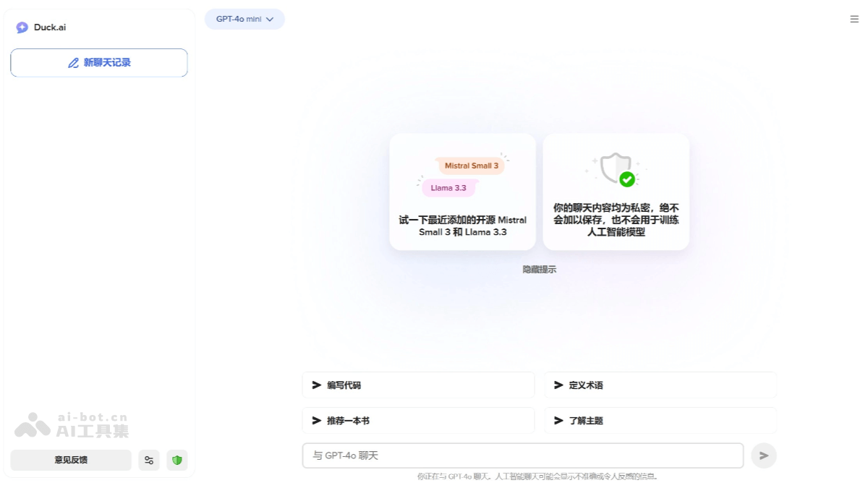Select the Llama 3.3 pill
This screenshot has width=868, height=488.
click(x=448, y=188)
